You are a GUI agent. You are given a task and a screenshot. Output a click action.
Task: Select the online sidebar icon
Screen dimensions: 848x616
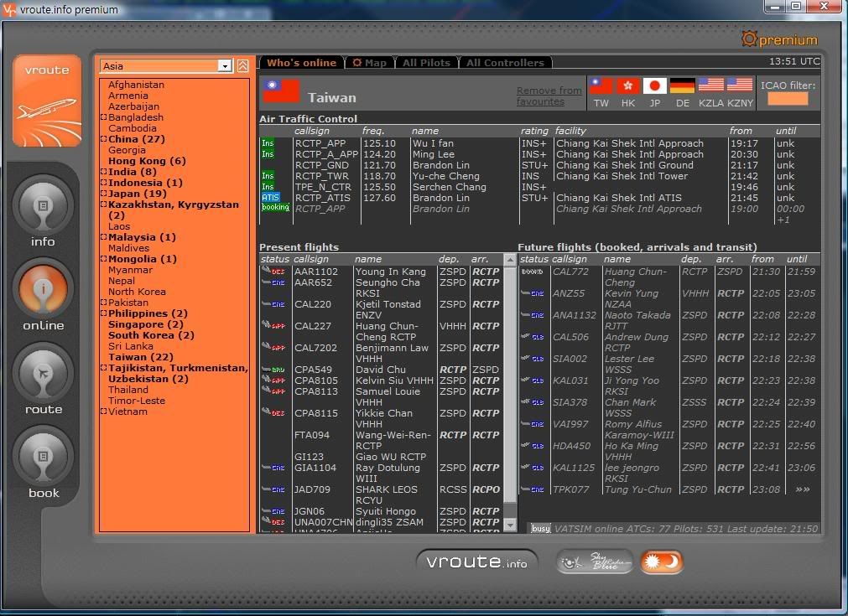pyautogui.click(x=43, y=290)
